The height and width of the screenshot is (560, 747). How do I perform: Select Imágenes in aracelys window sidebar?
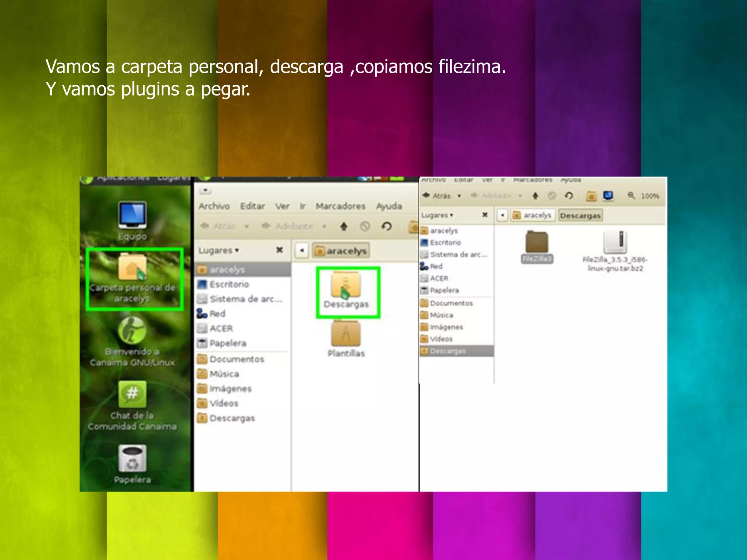click(243, 389)
